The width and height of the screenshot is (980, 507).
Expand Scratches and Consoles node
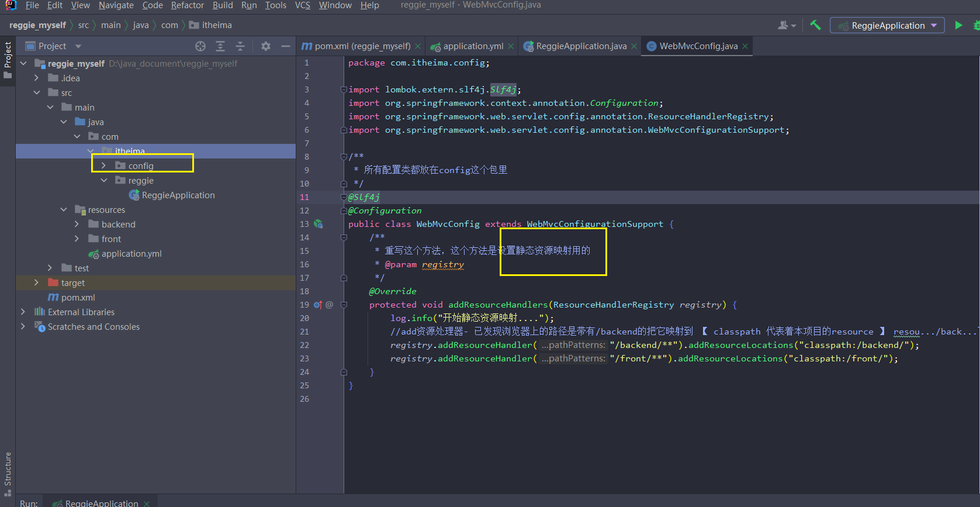tap(23, 327)
